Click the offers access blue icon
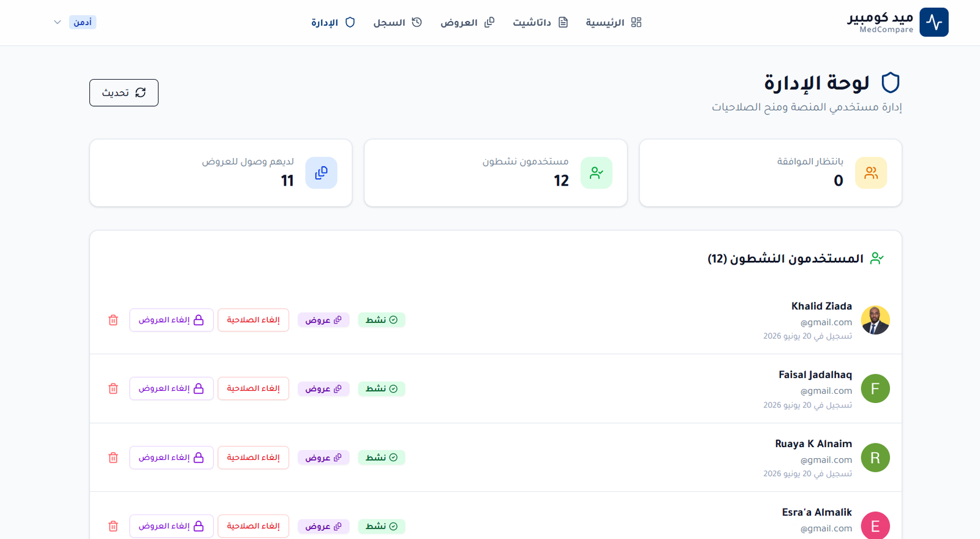This screenshot has height=539, width=980. pos(322,173)
